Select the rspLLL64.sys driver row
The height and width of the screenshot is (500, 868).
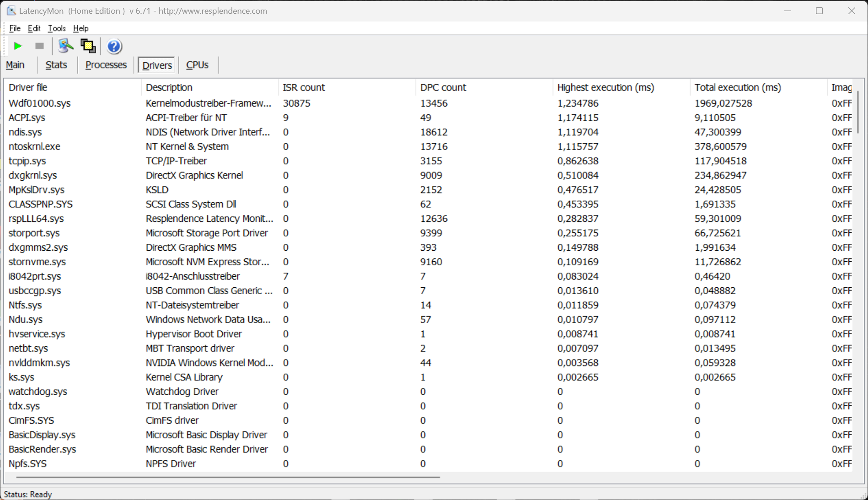[x=428, y=219]
